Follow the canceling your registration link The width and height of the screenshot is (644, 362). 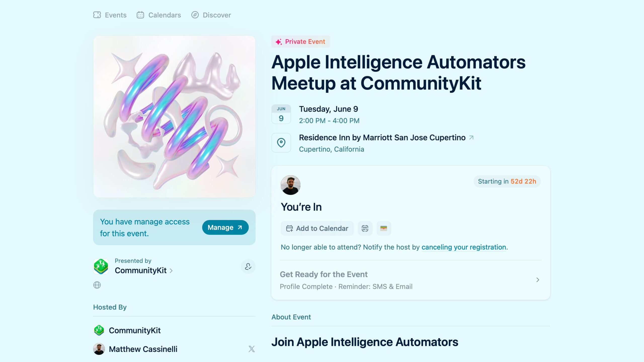coord(464,247)
